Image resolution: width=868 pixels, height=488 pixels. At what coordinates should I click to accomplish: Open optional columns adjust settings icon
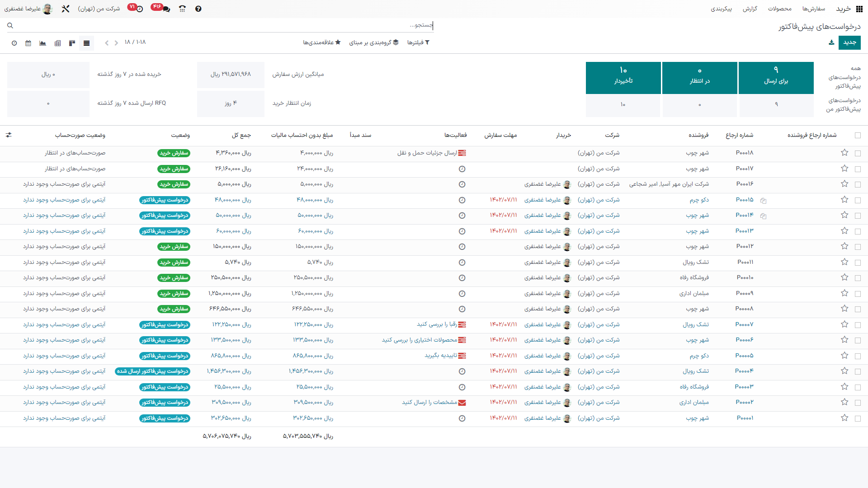[9, 135]
